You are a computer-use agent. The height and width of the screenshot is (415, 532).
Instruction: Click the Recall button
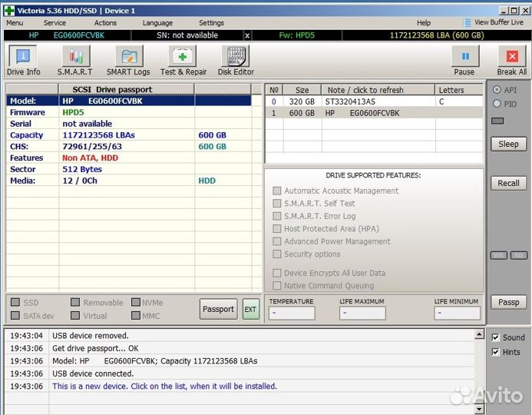pyautogui.click(x=509, y=183)
